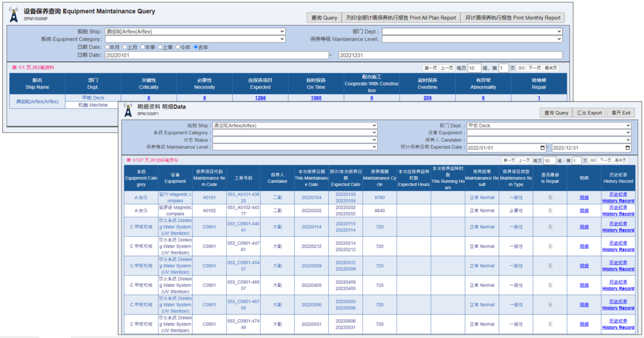
Task: Click Print Monthly Report button
Action: 513,18
